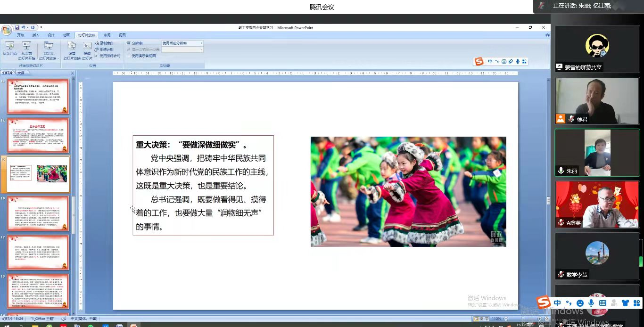Open the quick access toolbar customize arrow
The height and width of the screenshot is (327, 644).
point(41,28)
